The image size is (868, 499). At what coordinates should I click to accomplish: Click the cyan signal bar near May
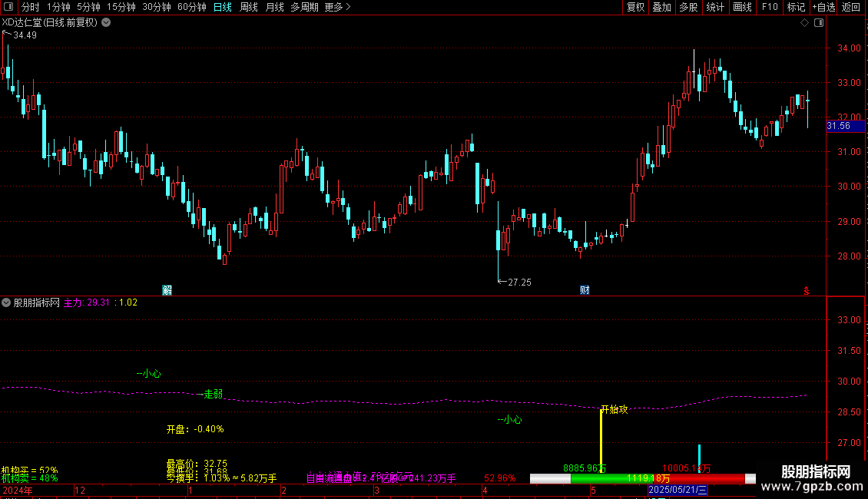699,458
